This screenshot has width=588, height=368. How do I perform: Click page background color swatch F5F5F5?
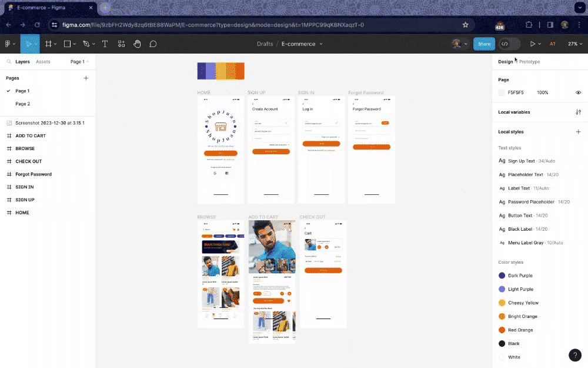(502, 92)
